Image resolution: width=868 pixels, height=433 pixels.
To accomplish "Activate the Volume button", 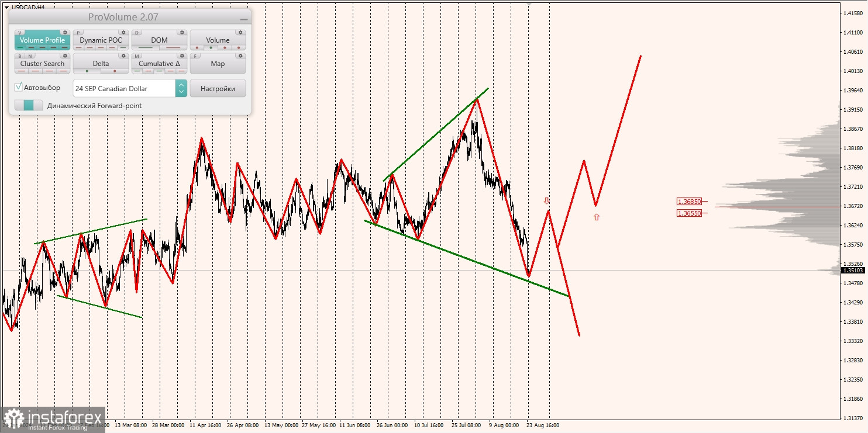I will [218, 40].
